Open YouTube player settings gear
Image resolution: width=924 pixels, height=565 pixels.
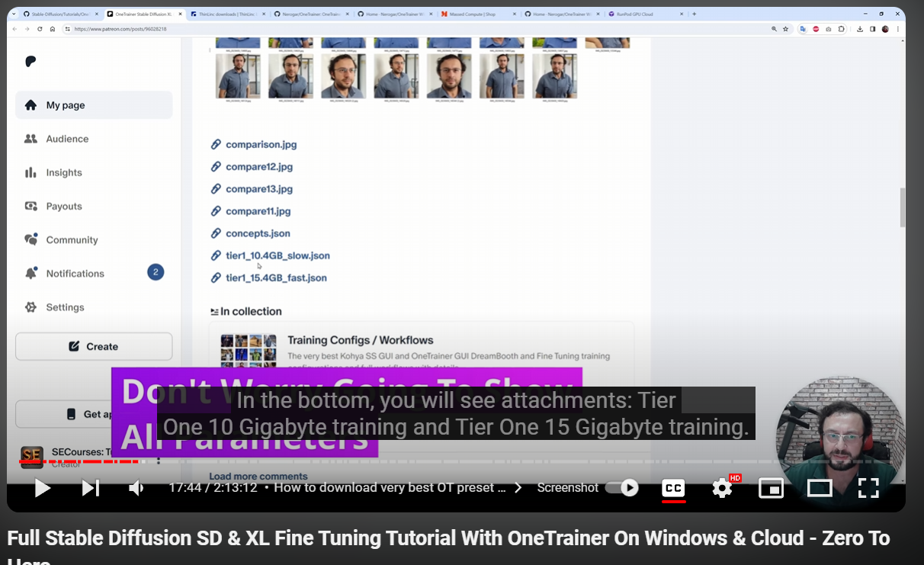(x=722, y=488)
